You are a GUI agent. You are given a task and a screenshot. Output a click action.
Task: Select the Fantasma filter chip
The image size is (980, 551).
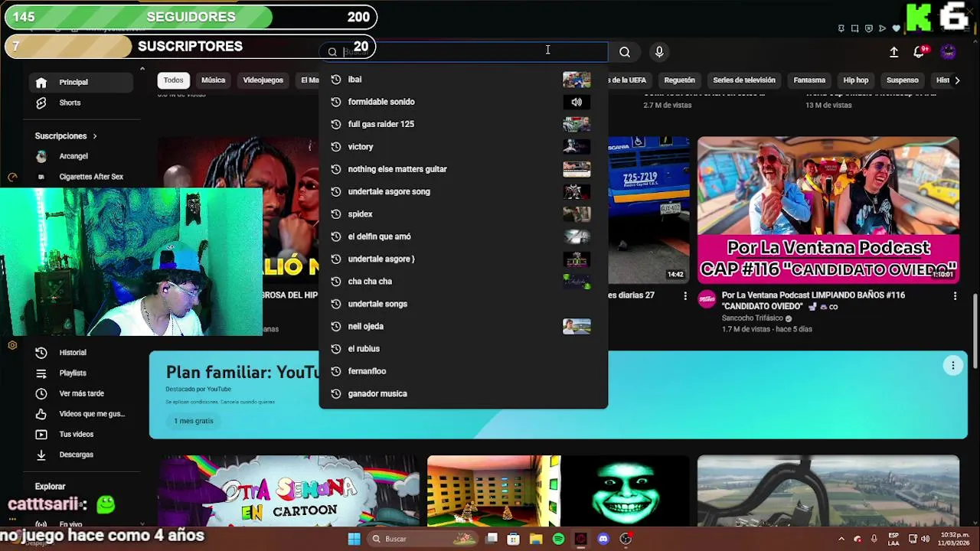pyautogui.click(x=809, y=80)
